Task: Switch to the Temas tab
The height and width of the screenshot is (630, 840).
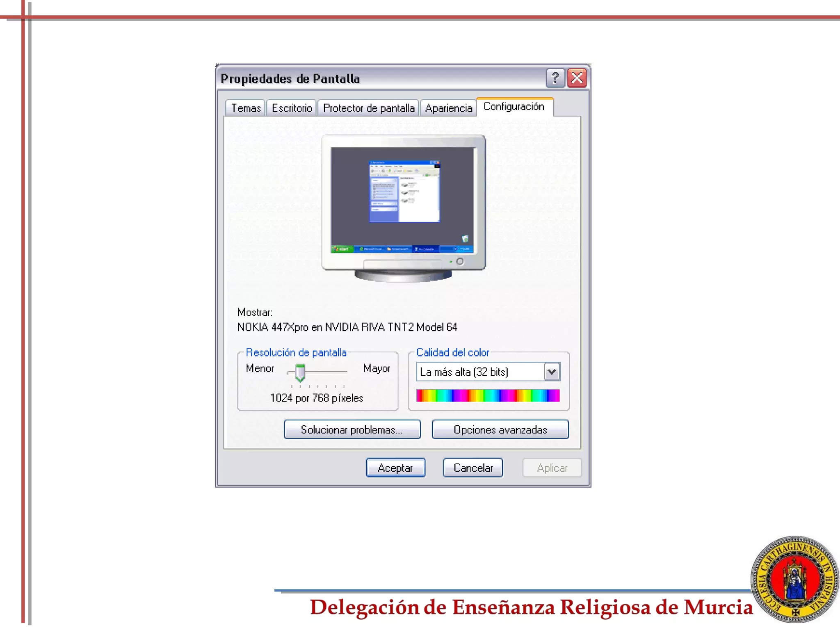Action: pos(246,108)
